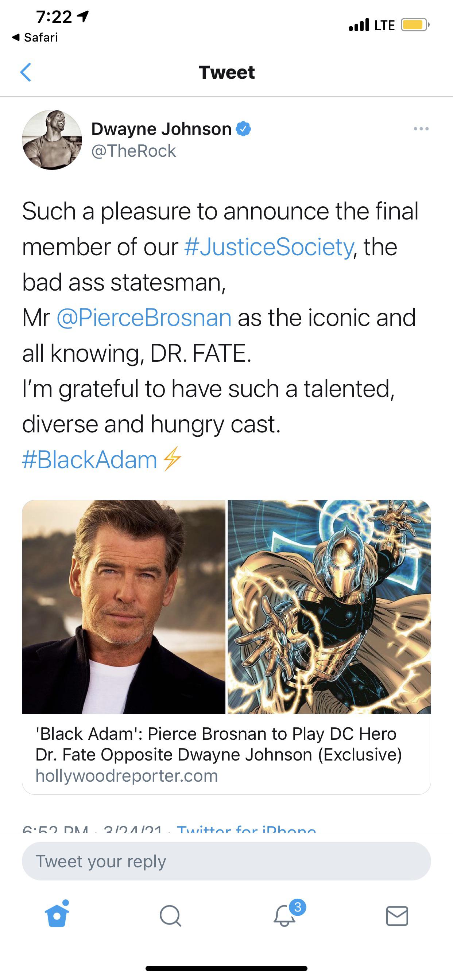The width and height of the screenshot is (453, 980).
Task: Tap the Pierce Brosnan photo thumbnail
Action: (x=124, y=607)
